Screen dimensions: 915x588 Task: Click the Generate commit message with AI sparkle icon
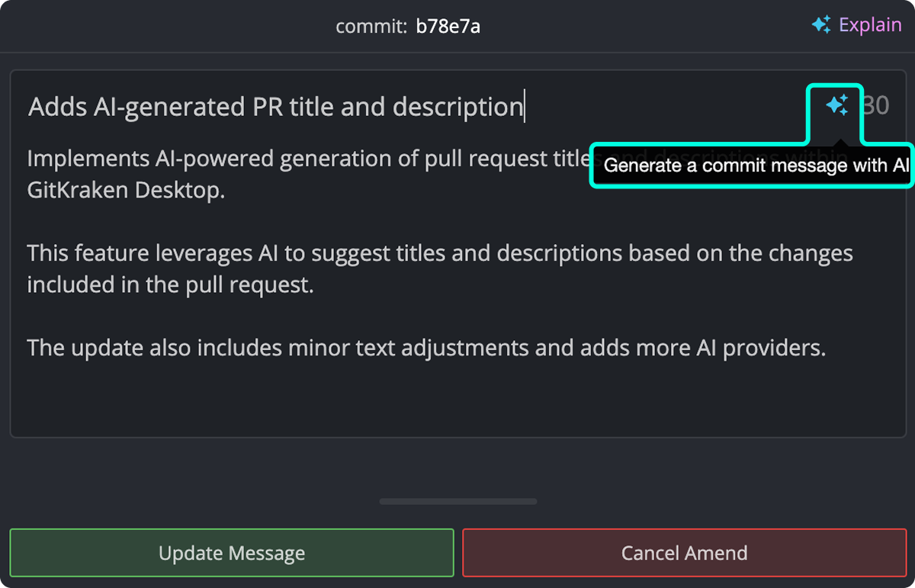pyautogui.click(x=837, y=106)
